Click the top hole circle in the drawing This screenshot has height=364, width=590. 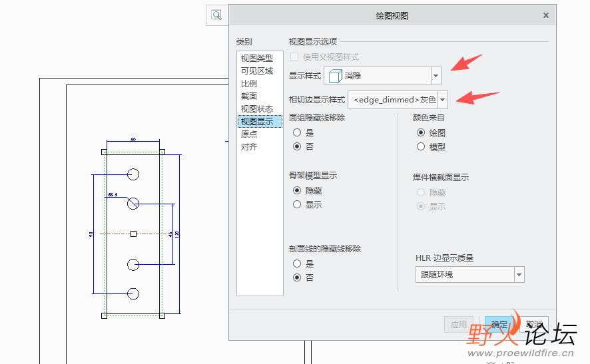pos(133,174)
